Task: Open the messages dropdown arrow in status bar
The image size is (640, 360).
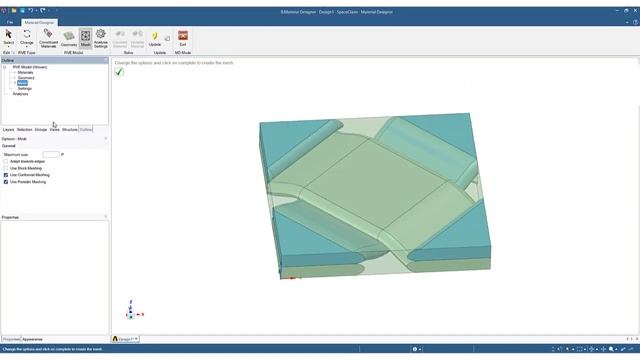Action: pos(420,349)
